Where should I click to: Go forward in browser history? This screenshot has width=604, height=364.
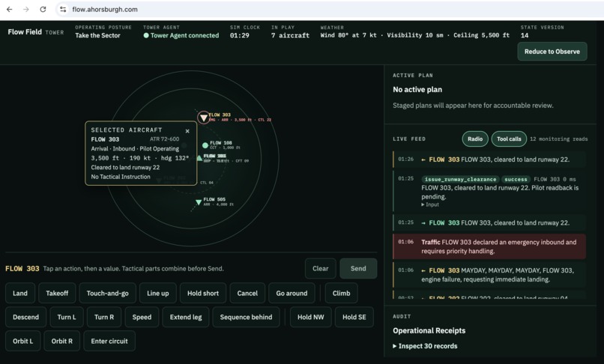(x=25, y=9)
